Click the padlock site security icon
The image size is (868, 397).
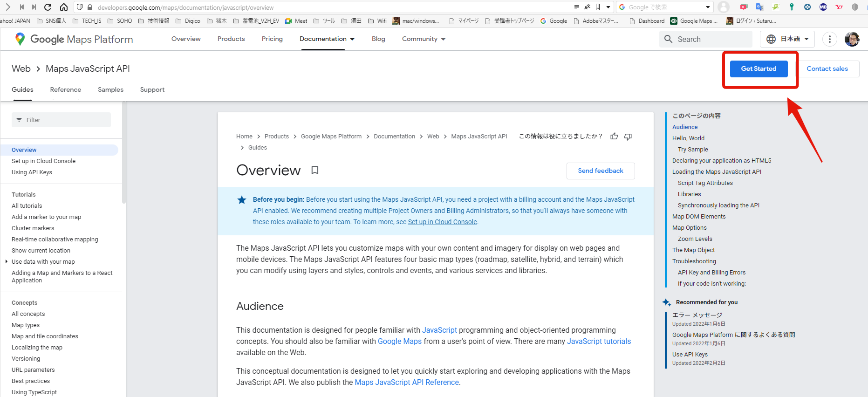coord(90,7)
